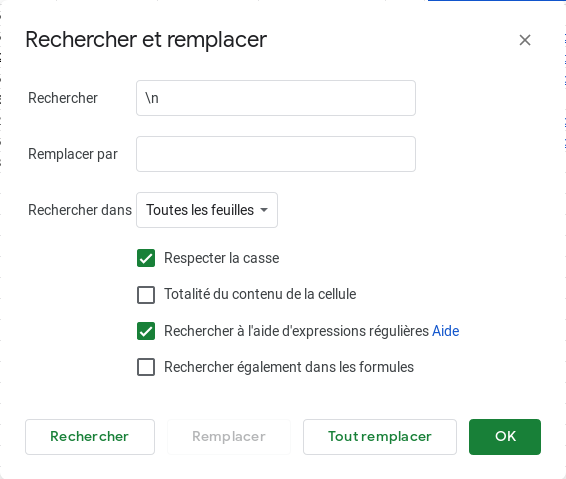Click the greyed-out Remplacer button
This screenshot has height=479, width=566.
click(x=229, y=437)
